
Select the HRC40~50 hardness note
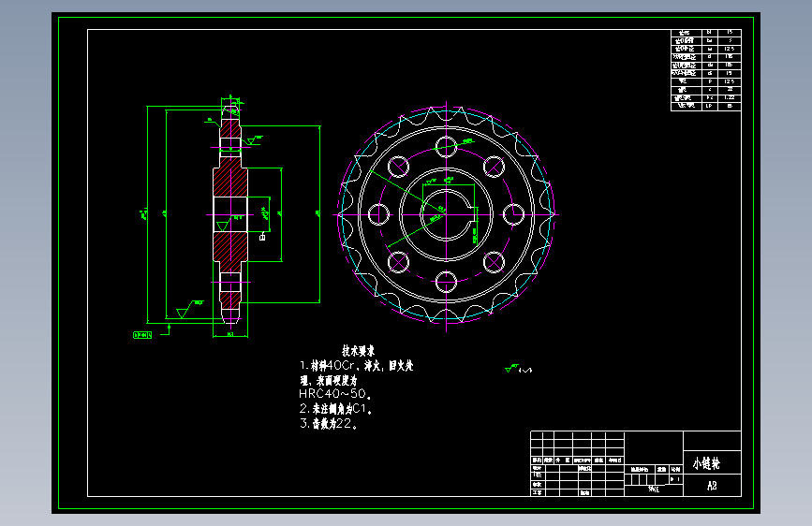335,393
